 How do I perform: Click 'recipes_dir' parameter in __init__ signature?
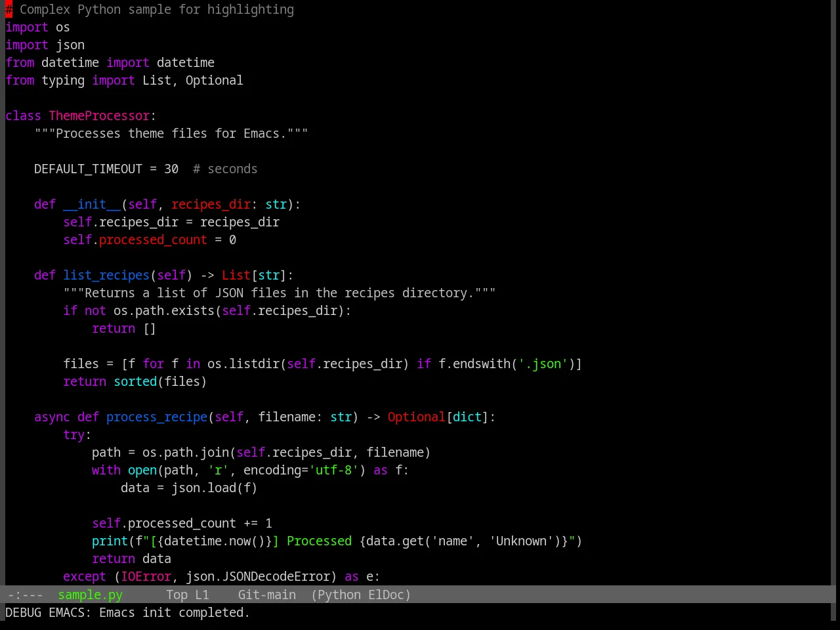pyautogui.click(x=211, y=204)
